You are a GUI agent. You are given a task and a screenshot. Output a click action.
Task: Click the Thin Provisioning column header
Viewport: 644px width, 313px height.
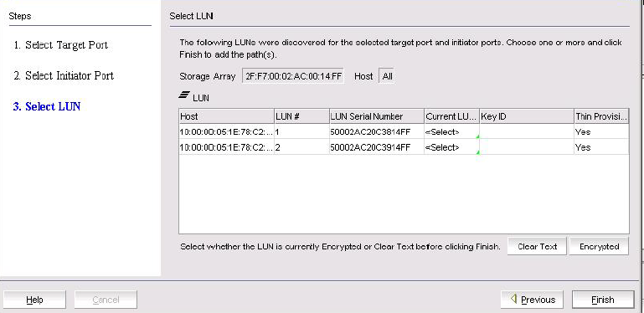pyautogui.click(x=601, y=116)
